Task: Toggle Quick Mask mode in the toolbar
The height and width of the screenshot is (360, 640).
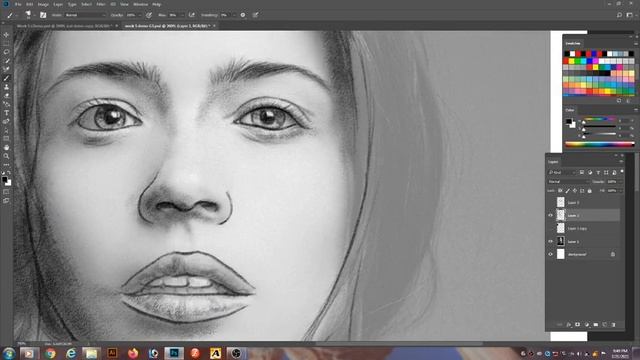Action: coord(6,192)
